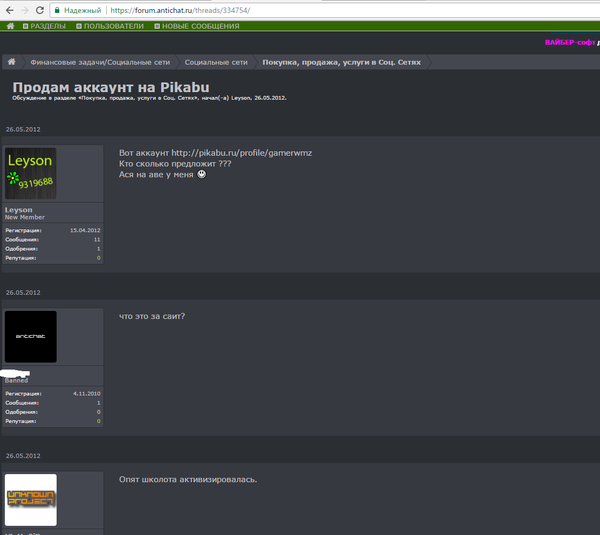Reload the page with the refresh icon
600x535 pixels.
[40, 10]
